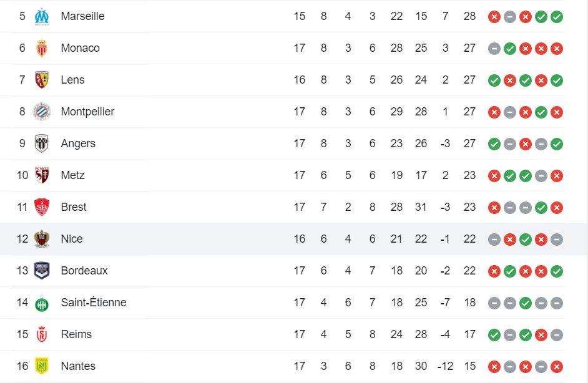This screenshot has width=588, height=383.
Task: Click Monaco's most recent loss result icon
Action: [x=557, y=49]
